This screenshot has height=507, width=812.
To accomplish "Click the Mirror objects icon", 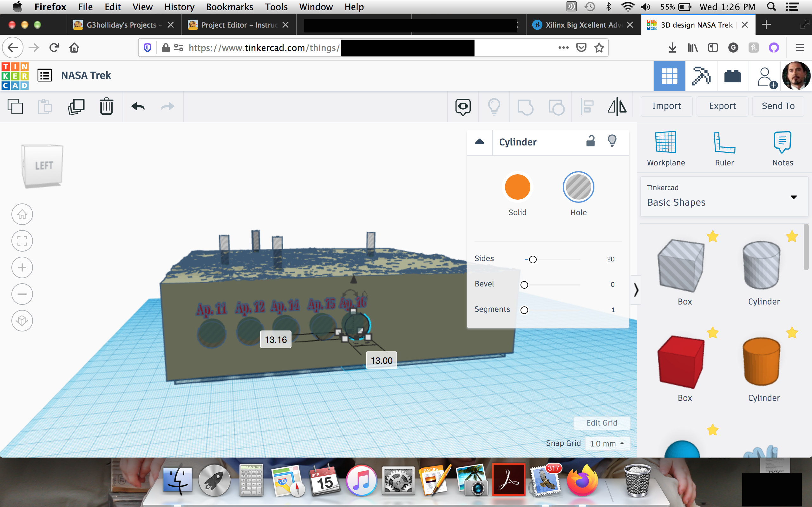I will click(x=617, y=106).
